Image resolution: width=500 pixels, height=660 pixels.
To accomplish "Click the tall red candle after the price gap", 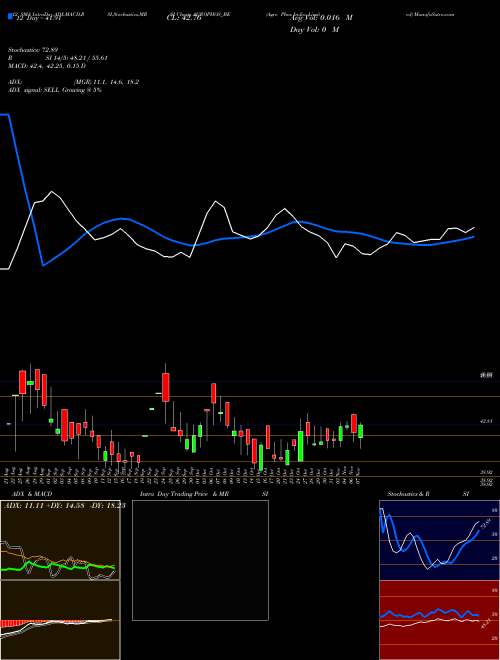I will click(166, 387).
